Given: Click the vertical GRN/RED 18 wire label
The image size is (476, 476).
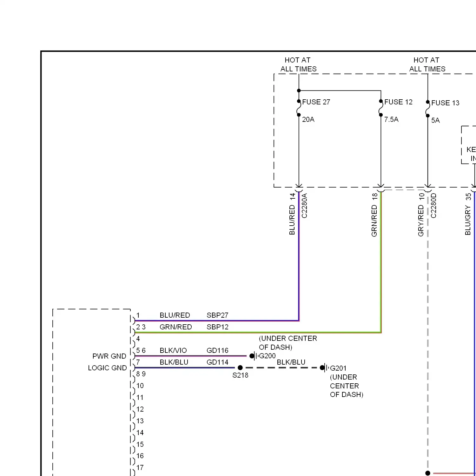Looking at the screenshot, I should click(374, 215).
